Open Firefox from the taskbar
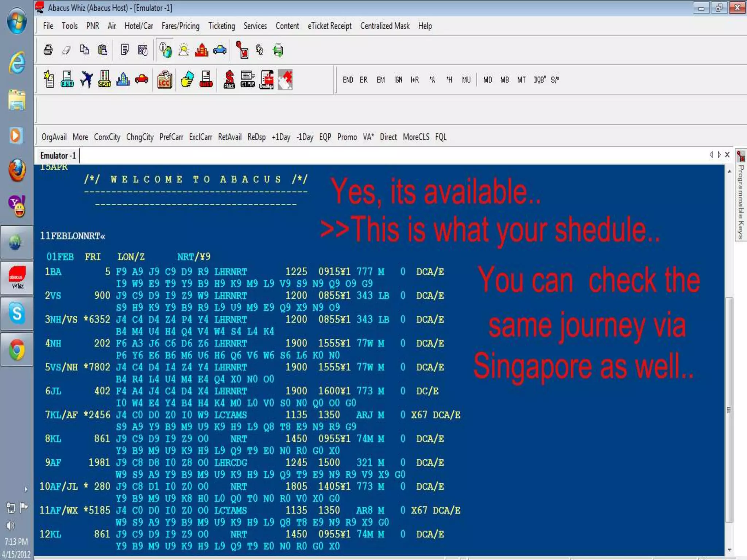This screenshot has width=747, height=560. (x=17, y=170)
